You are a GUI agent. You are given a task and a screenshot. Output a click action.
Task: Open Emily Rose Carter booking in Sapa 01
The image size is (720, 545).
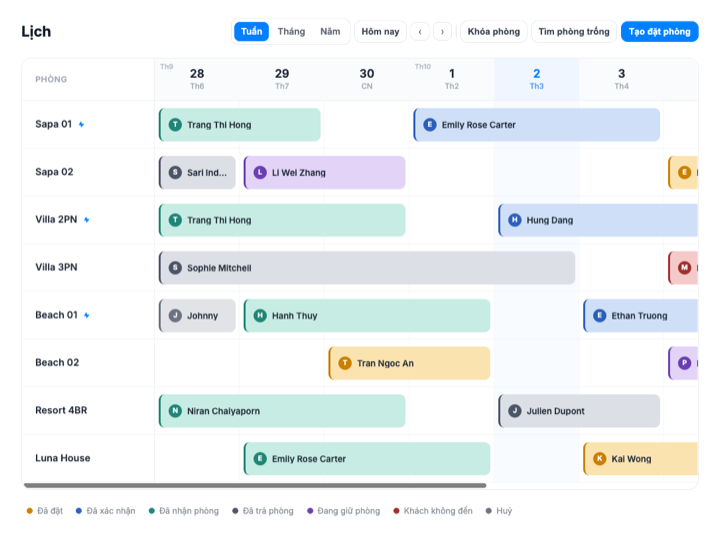[x=536, y=125]
